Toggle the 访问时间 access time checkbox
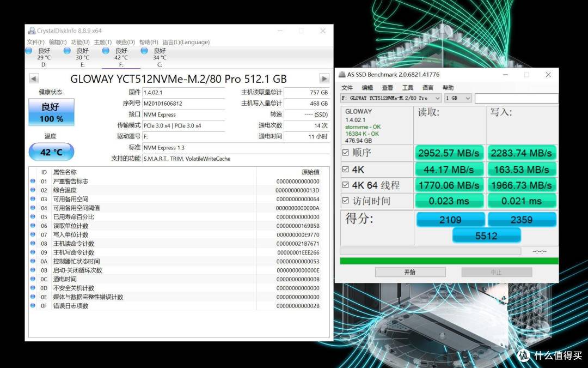The image size is (588, 368). coord(345,201)
